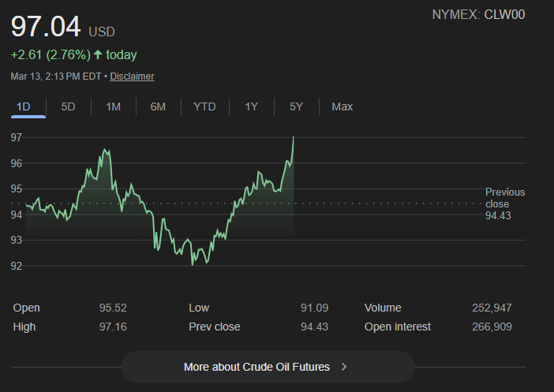Open the 6M chart tab
This screenshot has height=392, width=554.
point(158,106)
